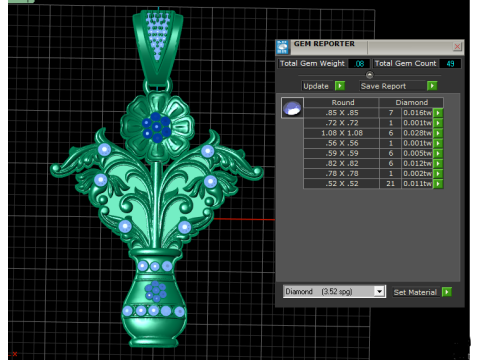Viewport: 480px width, 360px height.
Task: Select the blue gem cluster in flower center
Action: coord(156,127)
